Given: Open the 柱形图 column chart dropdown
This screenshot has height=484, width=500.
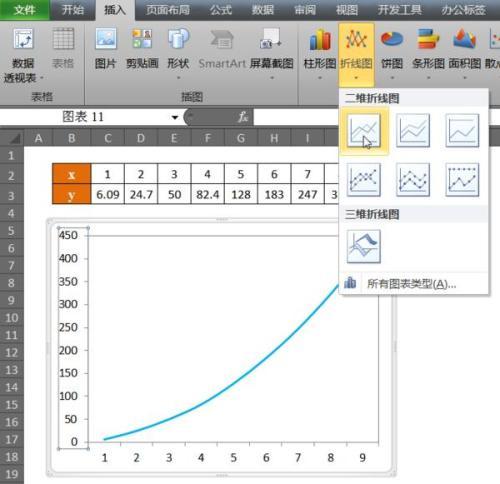Looking at the screenshot, I should [320, 54].
